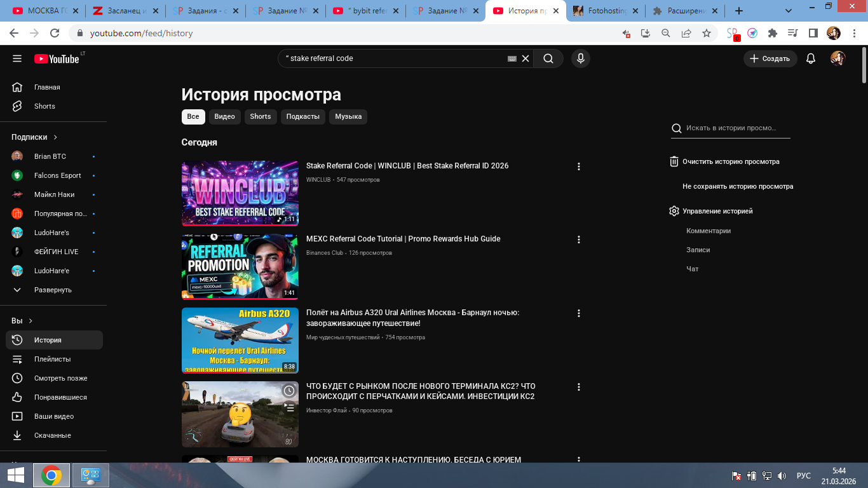
Task: Open Chrome from the taskbar
Action: click(51, 475)
